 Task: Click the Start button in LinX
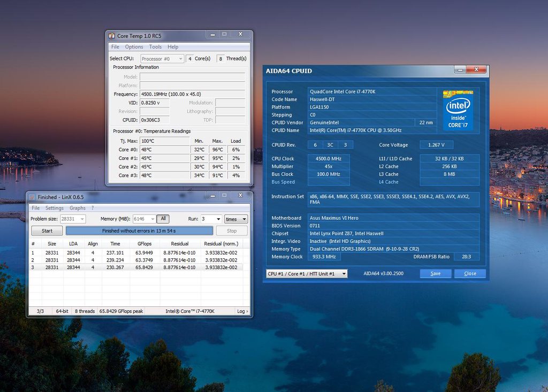pyautogui.click(x=47, y=231)
